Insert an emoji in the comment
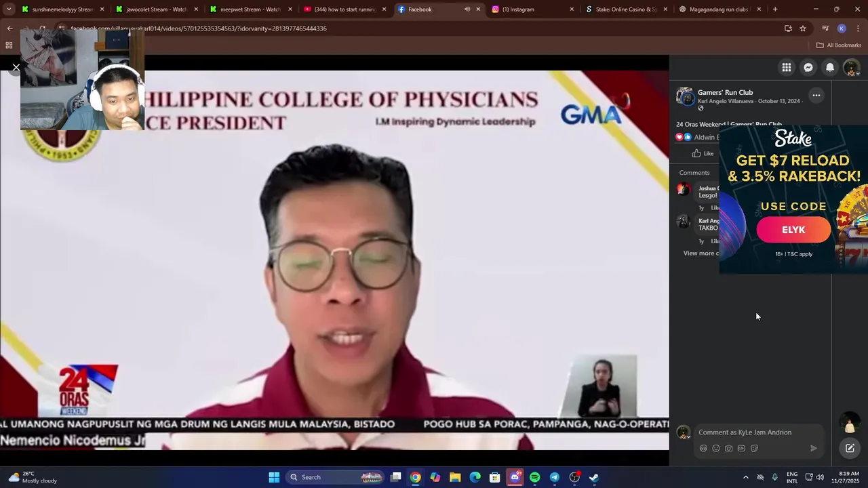 (x=716, y=448)
